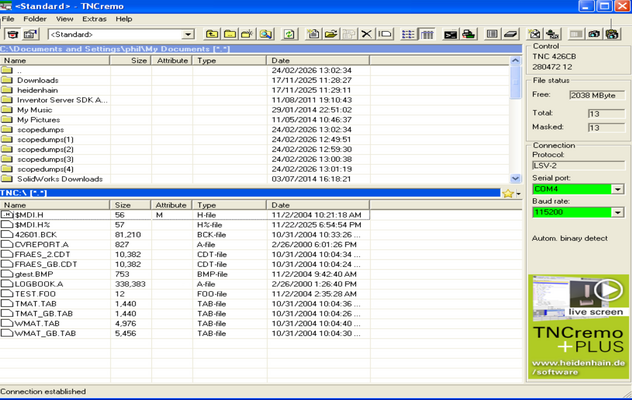Image resolution: width=632 pixels, height=400 pixels.
Task: Refresh the file lists with green arrows icon
Action: [x=289, y=34]
